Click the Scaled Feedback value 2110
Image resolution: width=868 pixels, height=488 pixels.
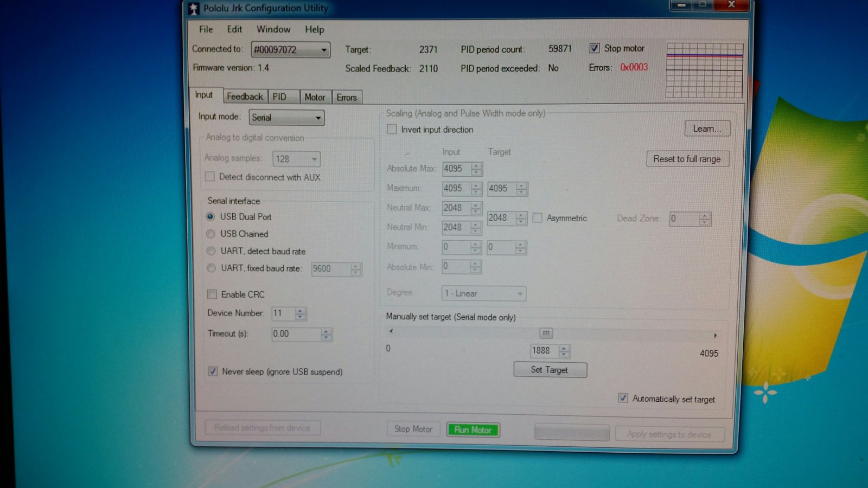tap(428, 68)
